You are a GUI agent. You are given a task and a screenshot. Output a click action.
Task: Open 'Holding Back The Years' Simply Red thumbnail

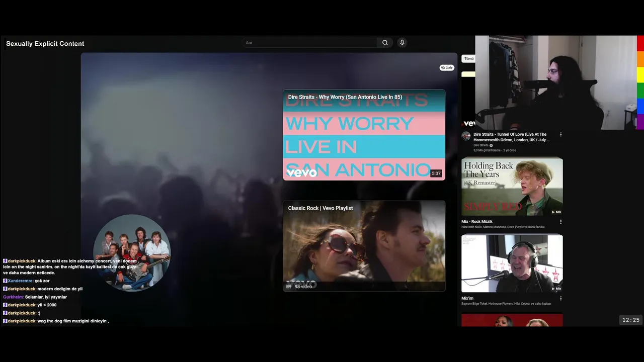[512, 187]
